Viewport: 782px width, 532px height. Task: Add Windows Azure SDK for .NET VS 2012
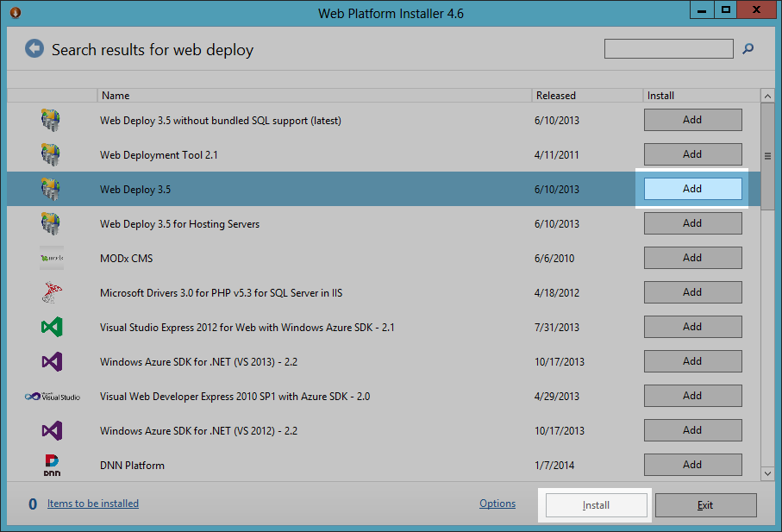[692, 429]
